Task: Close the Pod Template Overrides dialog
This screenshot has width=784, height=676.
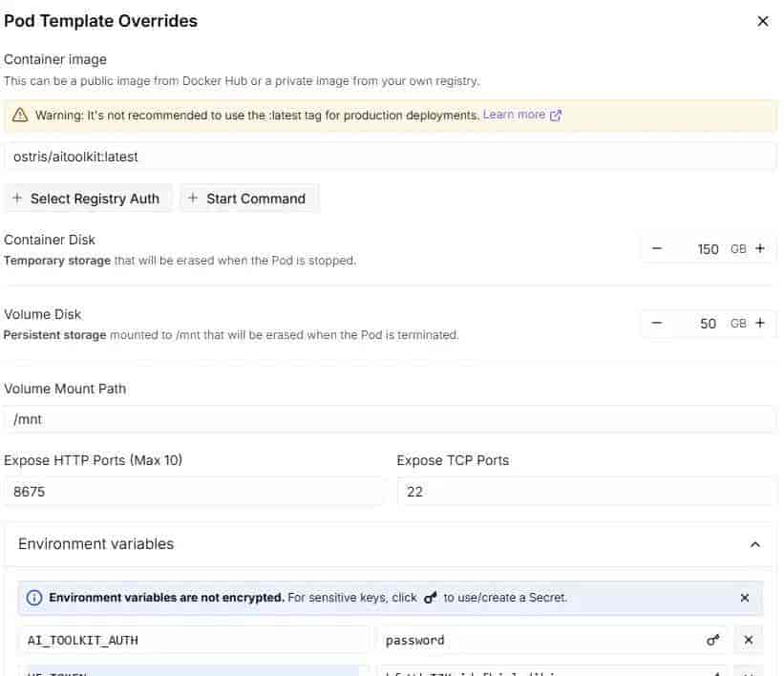Action: [x=762, y=21]
